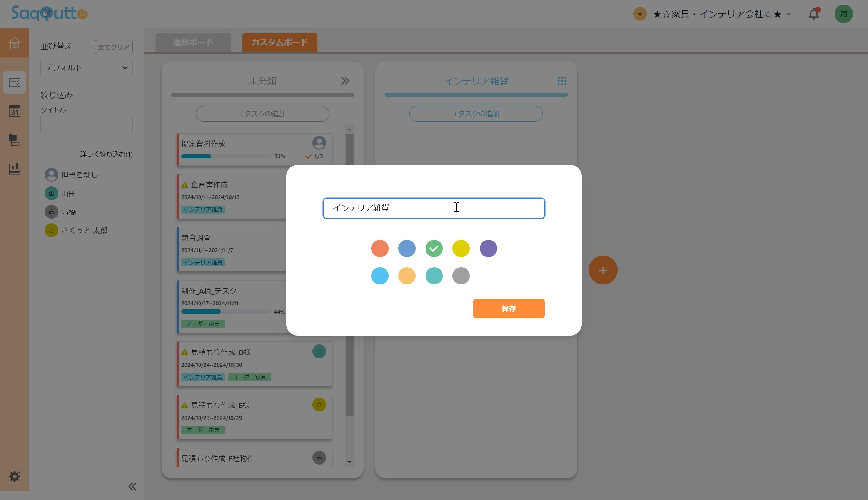This screenshot has width=868, height=500.
Task: Click the board name text field
Action: [434, 208]
